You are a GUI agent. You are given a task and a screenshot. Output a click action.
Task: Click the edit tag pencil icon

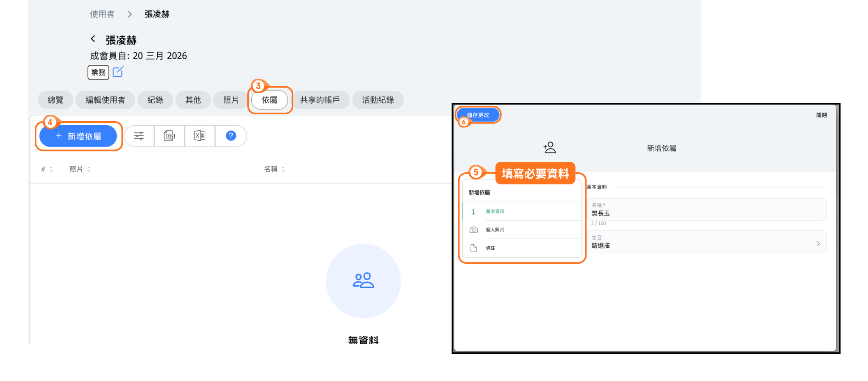(x=118, y=72)
